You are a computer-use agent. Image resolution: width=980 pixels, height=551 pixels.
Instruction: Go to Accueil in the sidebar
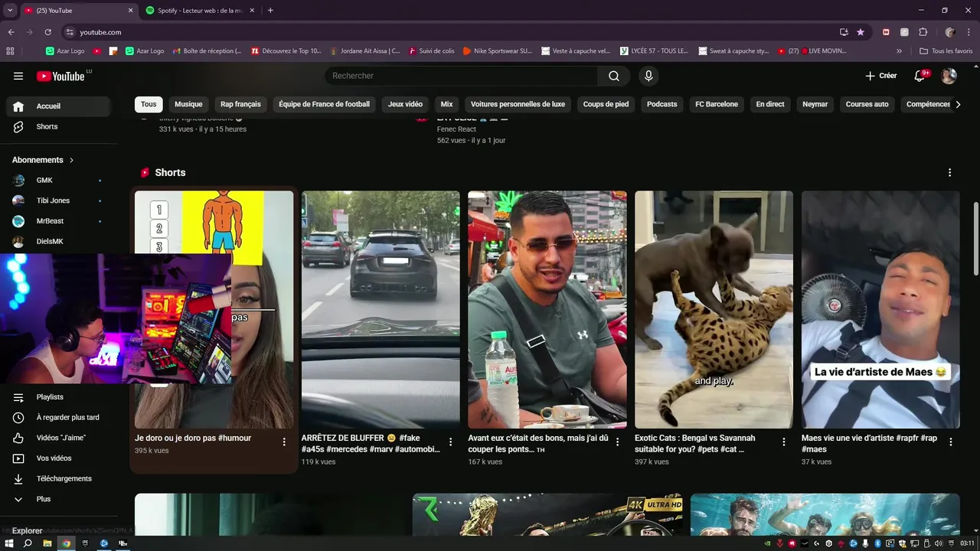58,106
